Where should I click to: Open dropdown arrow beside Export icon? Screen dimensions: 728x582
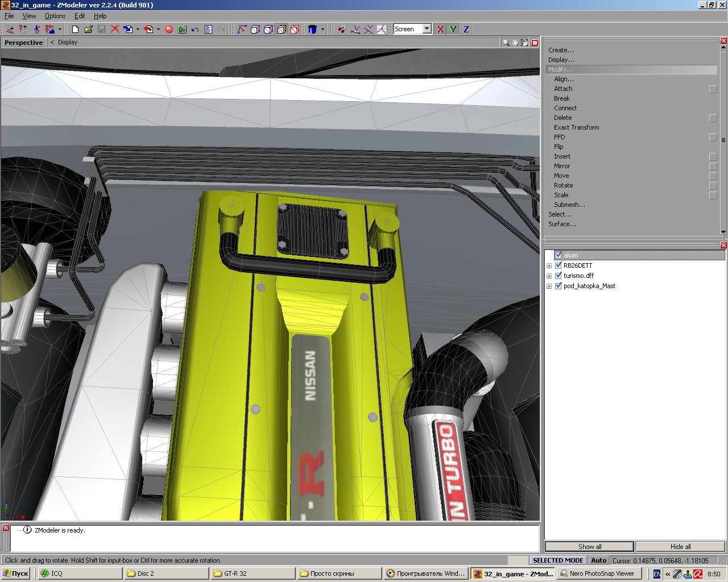(158, 29)
